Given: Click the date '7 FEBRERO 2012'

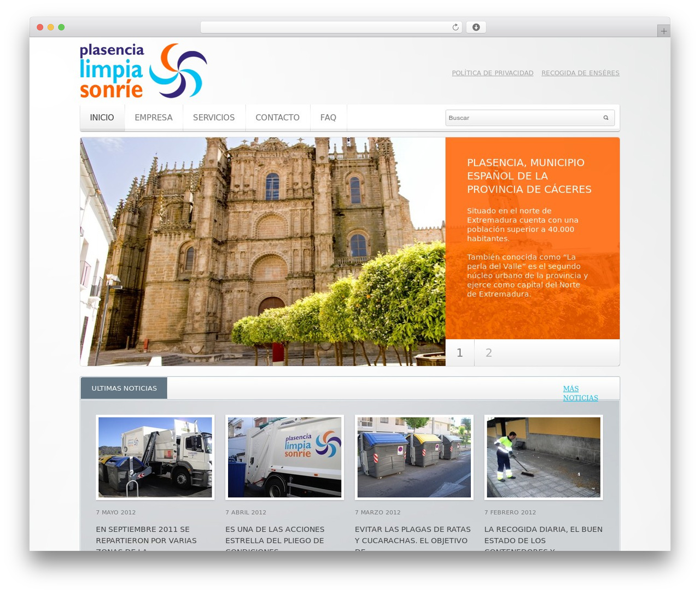Looking at the screenshot, I should click(x=510, y=513).
